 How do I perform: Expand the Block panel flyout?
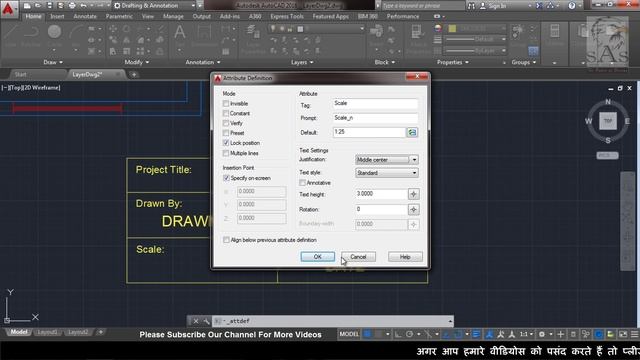pos(385,62)
